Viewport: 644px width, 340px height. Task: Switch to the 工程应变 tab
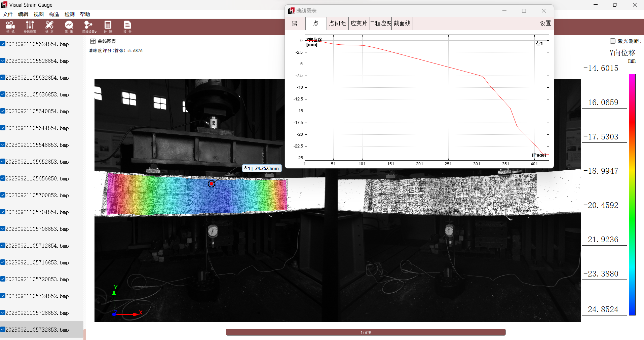381,23
